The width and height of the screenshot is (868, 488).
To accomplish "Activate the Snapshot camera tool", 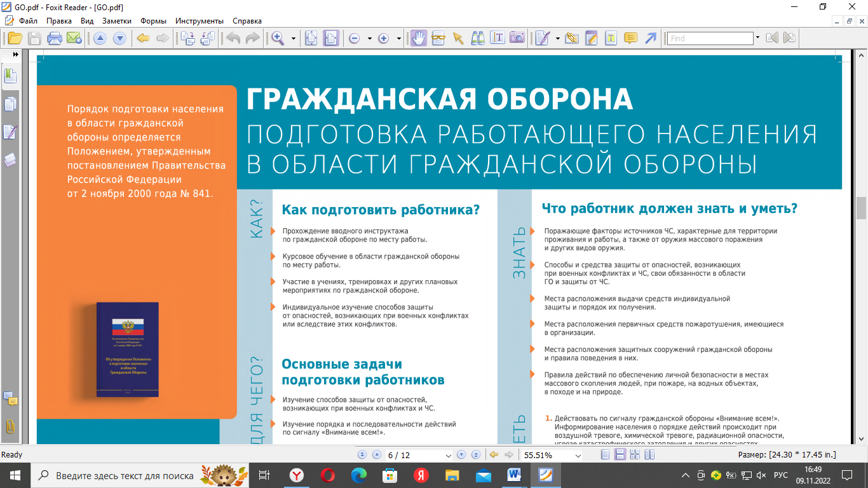I will point(517,38).
